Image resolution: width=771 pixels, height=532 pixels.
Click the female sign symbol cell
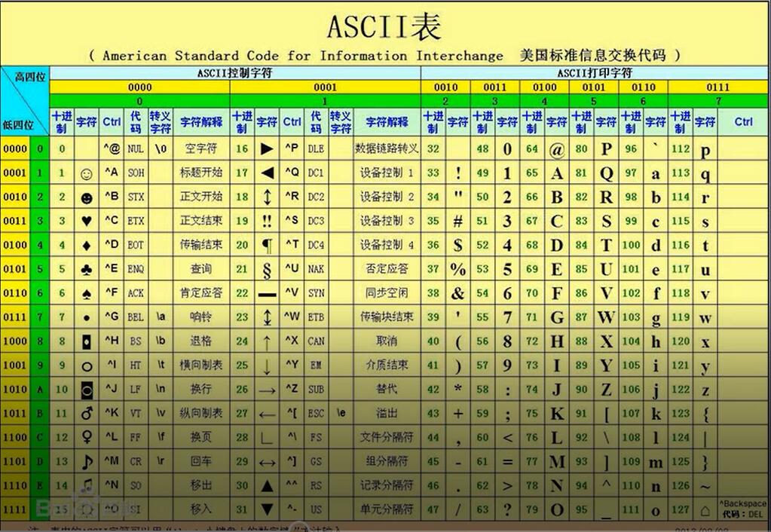[87, 437]
